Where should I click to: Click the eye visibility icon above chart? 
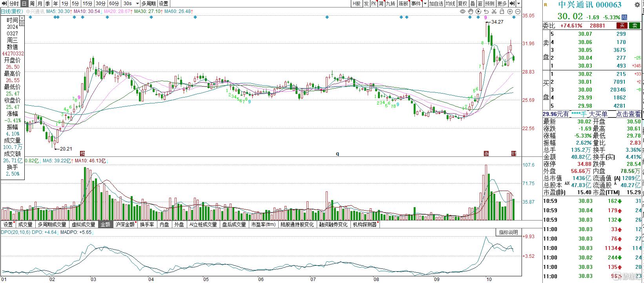pos(463,11)
